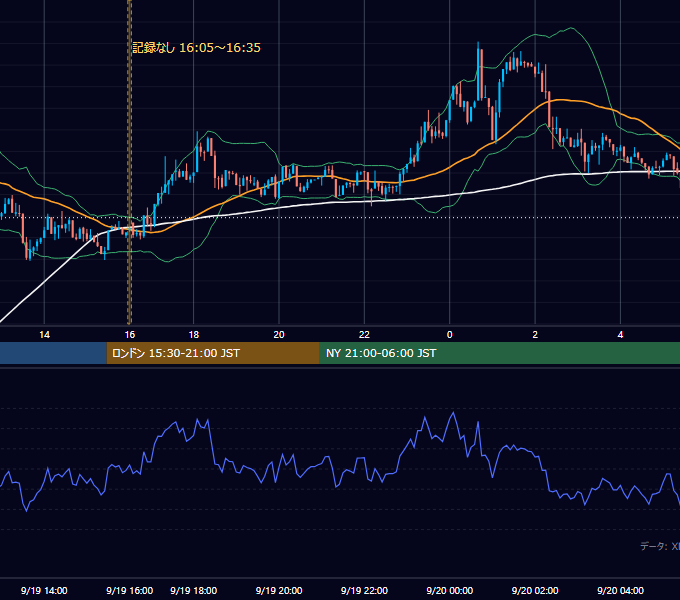Click the 18 hour axis label

point(193,335)
